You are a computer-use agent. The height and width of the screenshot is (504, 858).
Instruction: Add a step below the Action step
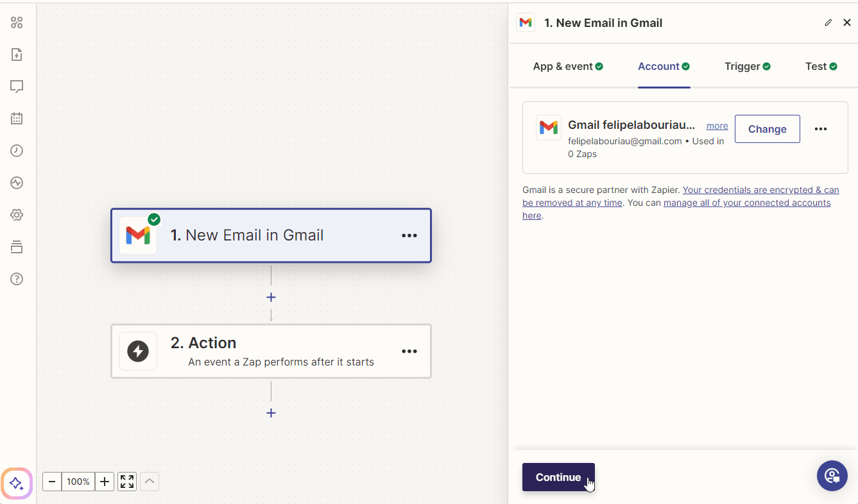(271, 413)
